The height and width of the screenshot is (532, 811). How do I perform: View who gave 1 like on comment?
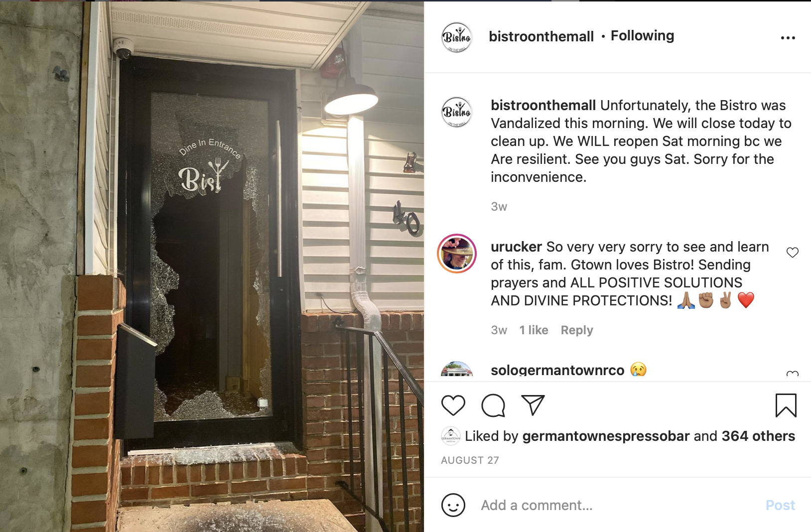pos(534,330)
